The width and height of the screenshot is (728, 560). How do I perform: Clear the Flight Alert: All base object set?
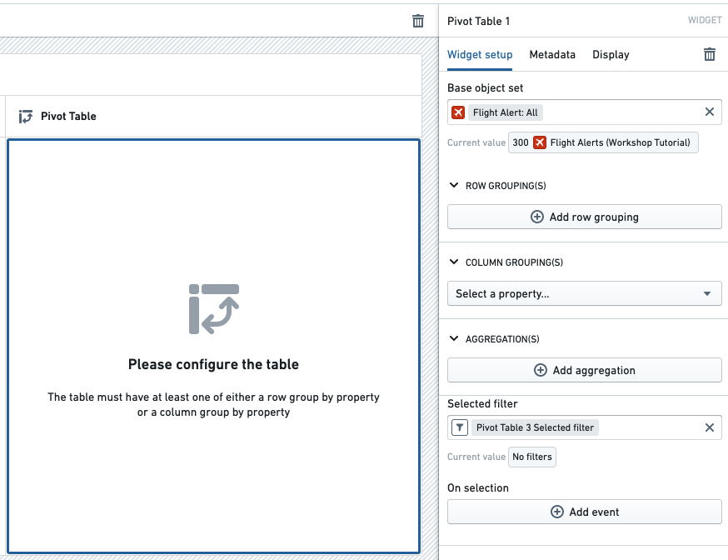click(x=710, y=112)
